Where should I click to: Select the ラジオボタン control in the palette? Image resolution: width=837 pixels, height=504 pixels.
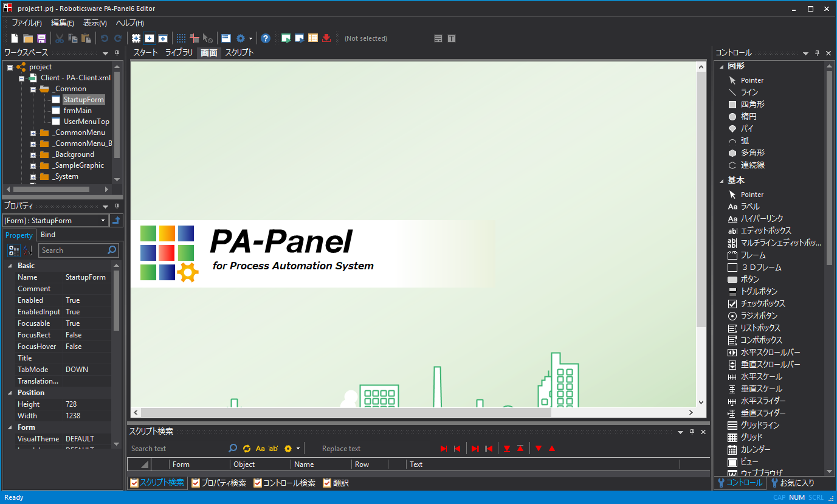pos(753,316)
